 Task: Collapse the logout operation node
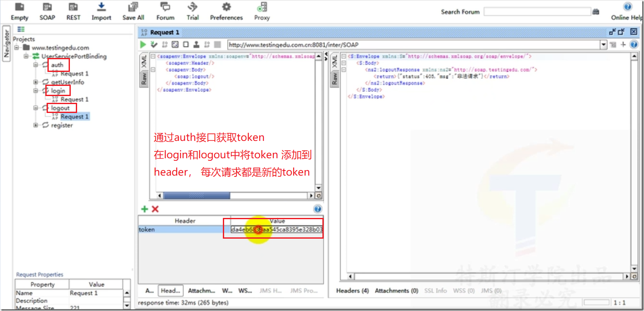pos(36,108)
